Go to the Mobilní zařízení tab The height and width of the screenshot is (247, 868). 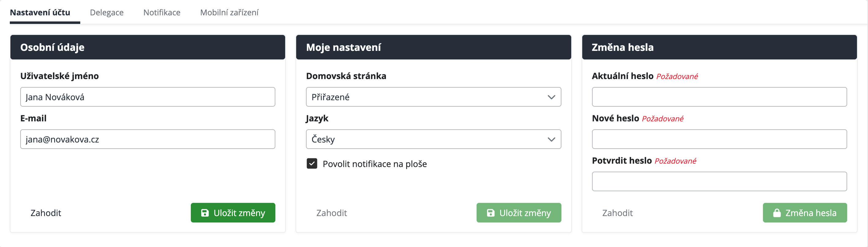point(229,13)
